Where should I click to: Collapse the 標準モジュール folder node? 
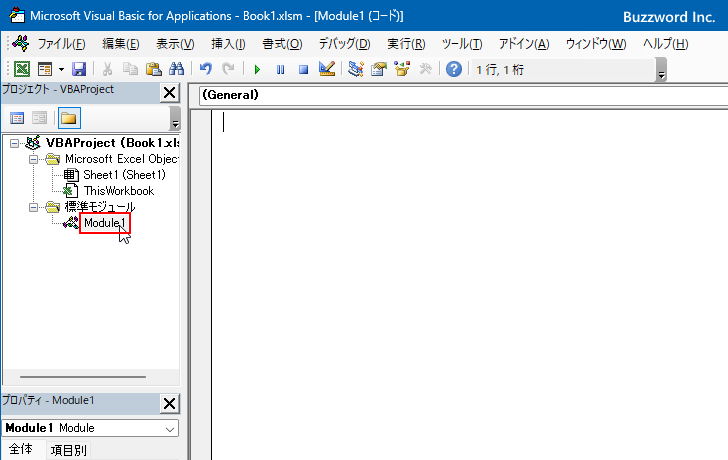[x=33, y=207]
